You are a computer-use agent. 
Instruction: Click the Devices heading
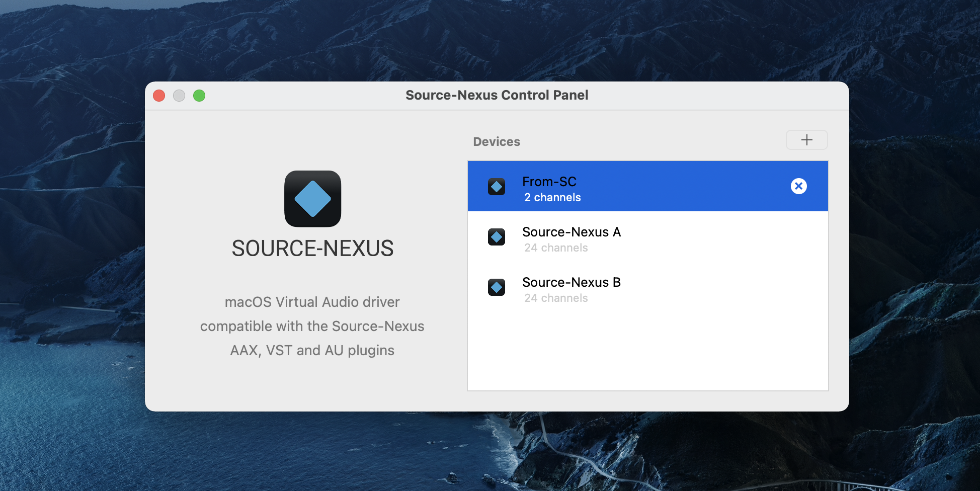pyautogui.click(x=496, y=142)
